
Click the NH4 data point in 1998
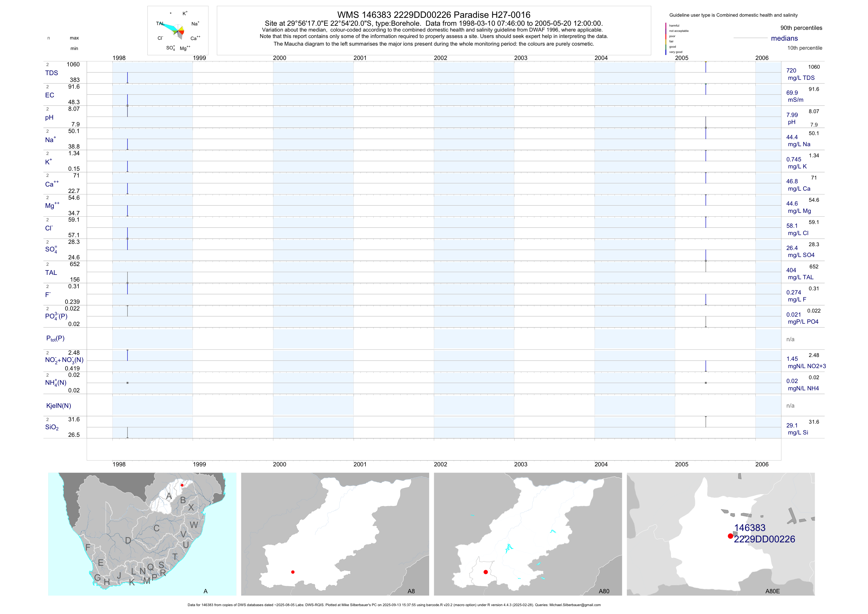(x=127, y=383)
